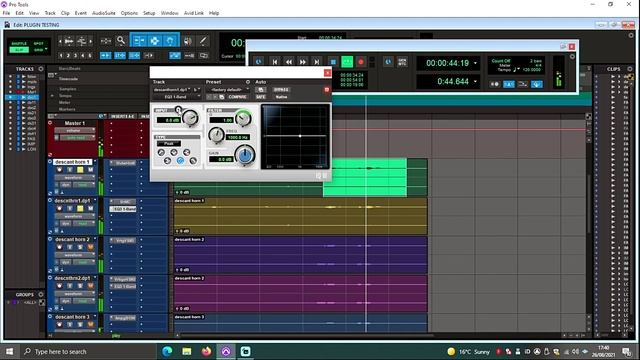Solo the descant horn 1 track

tap(80, 169)
